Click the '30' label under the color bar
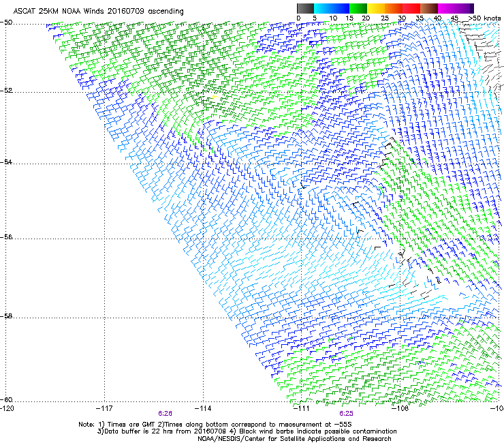 pos(402,18)
